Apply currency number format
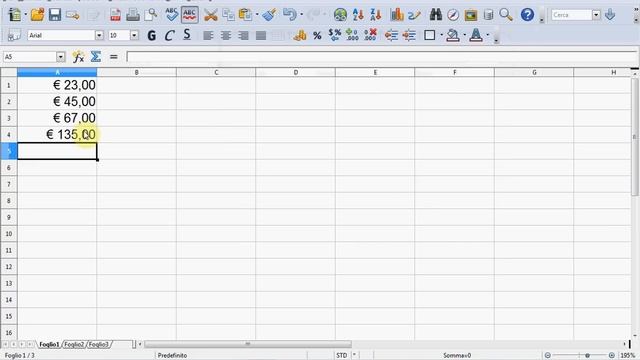Viewport: 640px width, 360px height. 300,36
